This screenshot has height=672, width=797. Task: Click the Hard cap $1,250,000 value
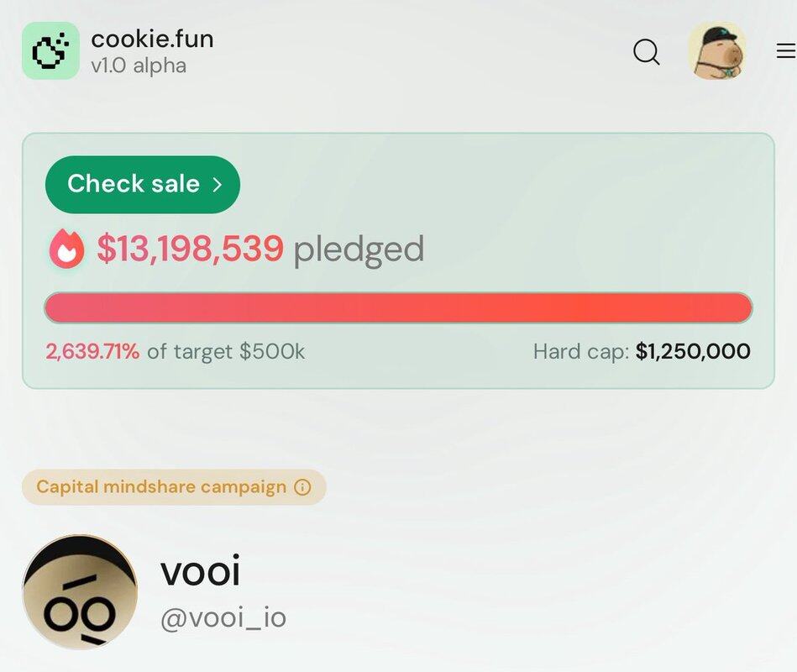pos(693,351)
